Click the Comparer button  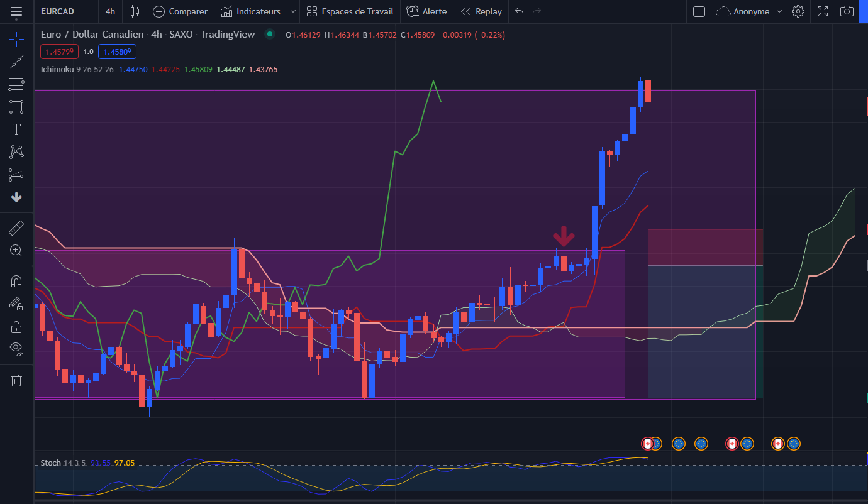[x=181, y=11]
